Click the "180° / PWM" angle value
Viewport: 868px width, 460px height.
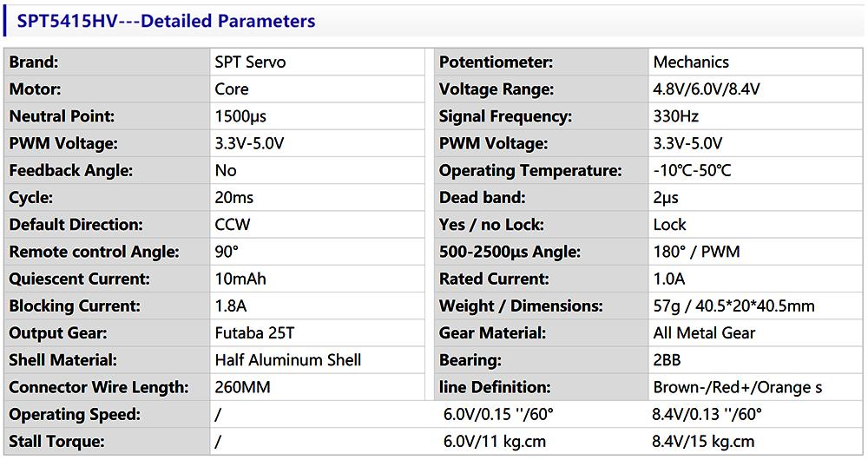696,252
